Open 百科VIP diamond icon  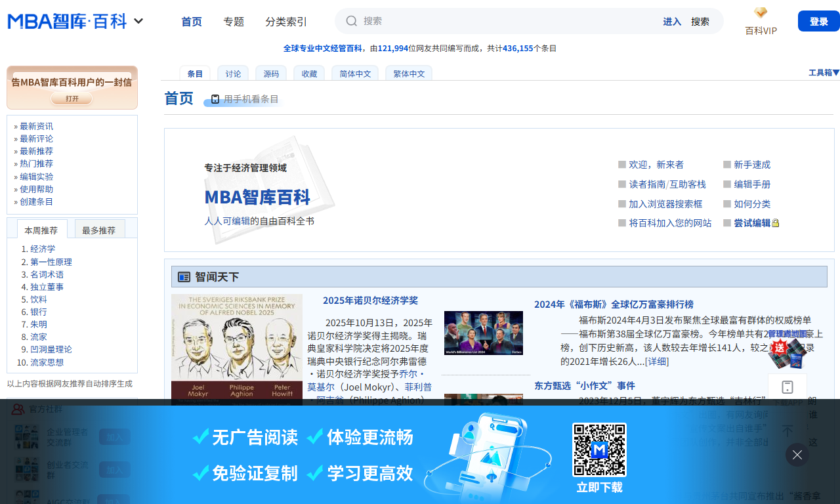[761, 13]
